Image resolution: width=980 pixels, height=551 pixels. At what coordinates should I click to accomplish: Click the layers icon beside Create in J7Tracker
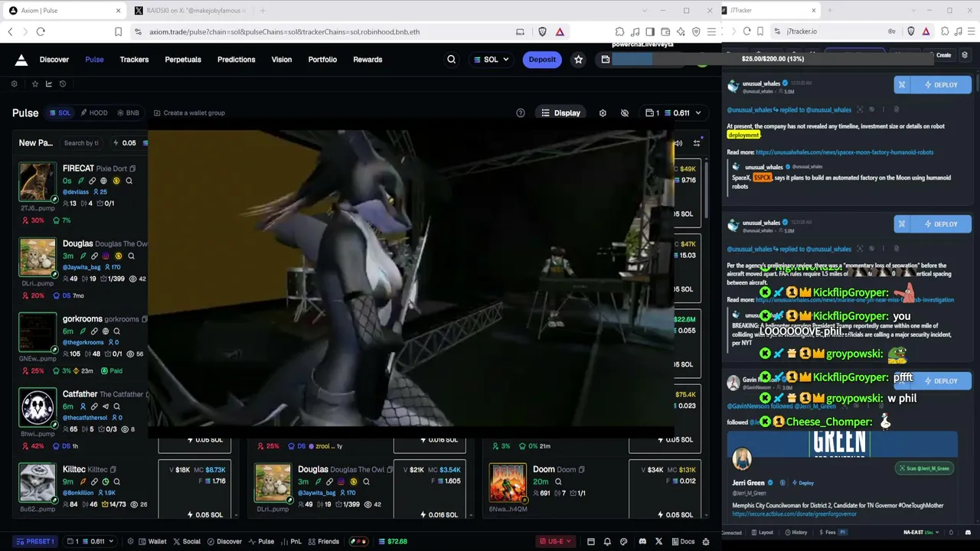(965, 55)
